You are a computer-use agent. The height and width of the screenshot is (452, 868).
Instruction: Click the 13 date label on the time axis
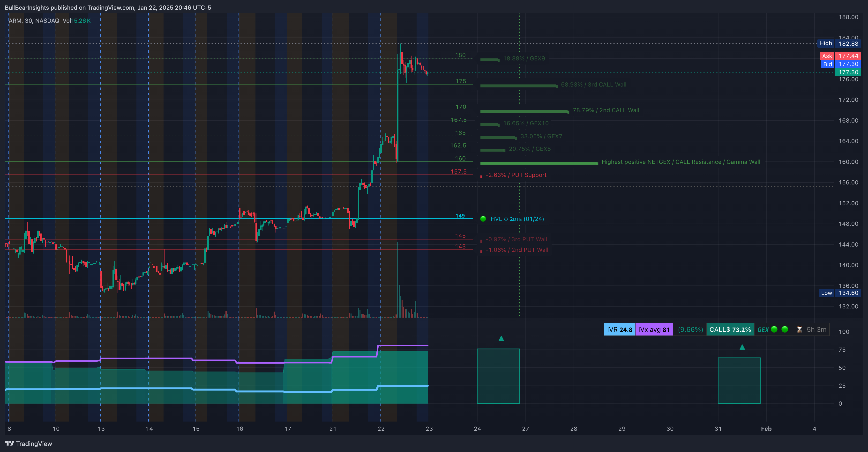tap(101, 429)
